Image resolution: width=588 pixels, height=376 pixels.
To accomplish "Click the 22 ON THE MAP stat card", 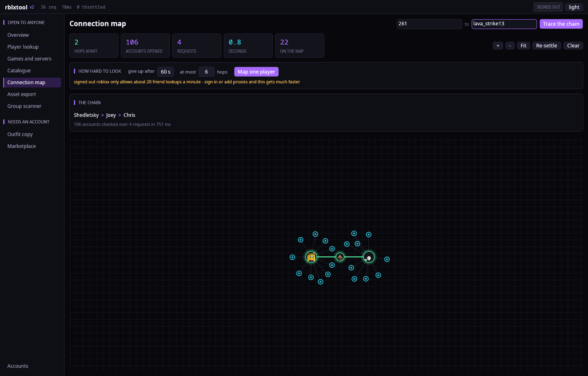I will coord(300,46).
